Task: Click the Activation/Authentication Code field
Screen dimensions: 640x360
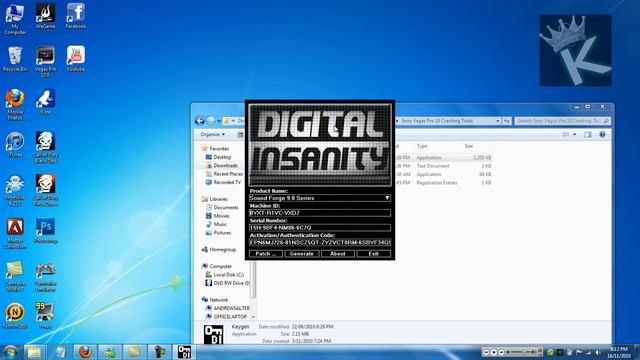Action: coord(320,242)
